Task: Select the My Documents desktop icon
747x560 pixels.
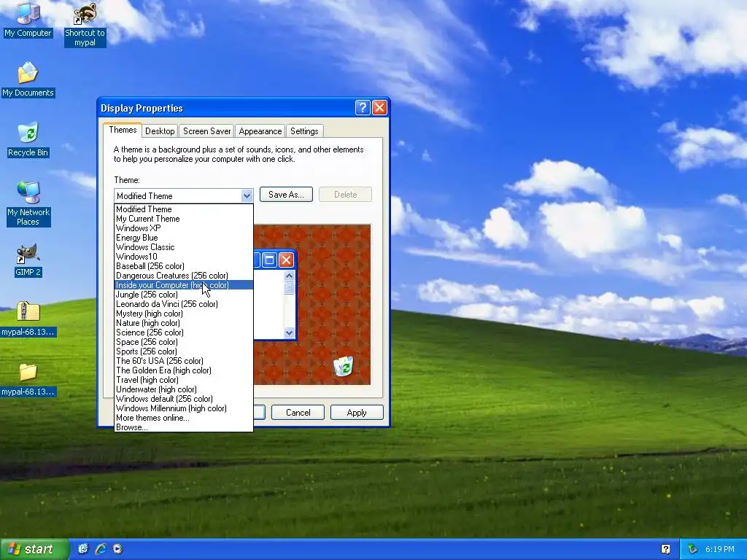Action: tap(28, 79)
